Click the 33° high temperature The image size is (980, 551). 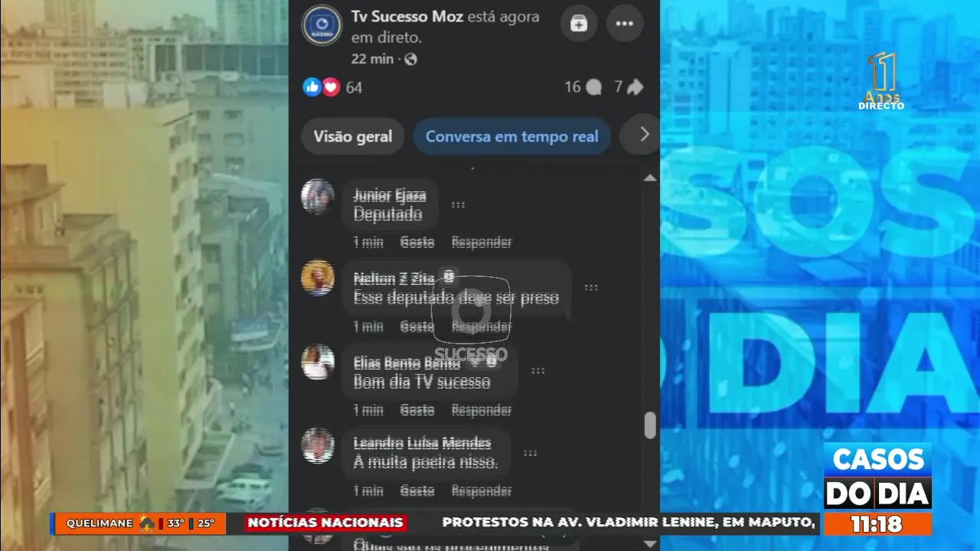click(176, 523)
